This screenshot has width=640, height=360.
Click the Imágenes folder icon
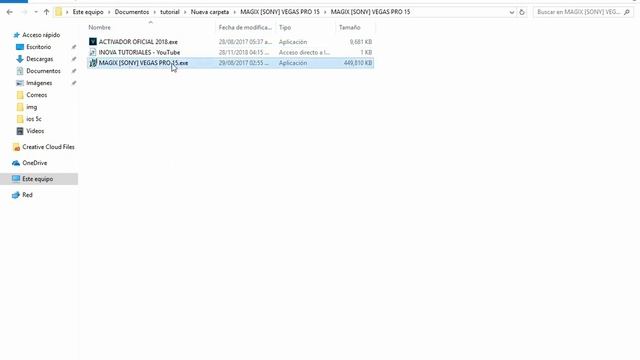point(20,83)
